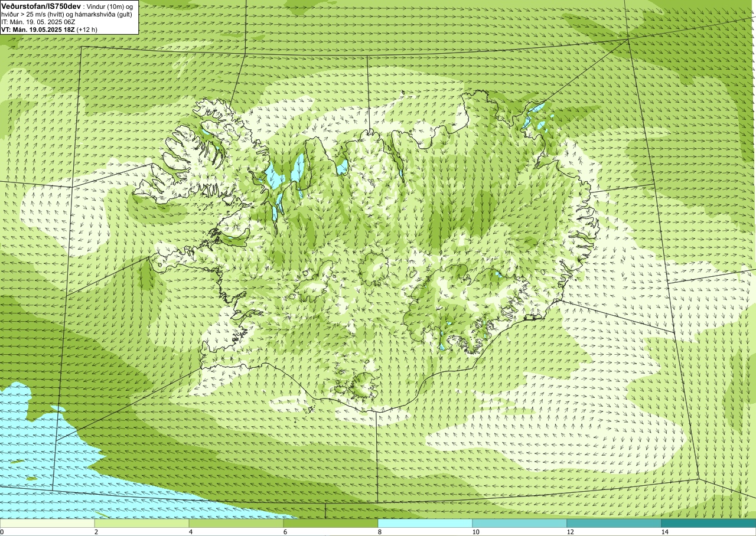Click the pale yellow 0–2 m/s legend swatch
756x536 pixels.
click(47, 523)
